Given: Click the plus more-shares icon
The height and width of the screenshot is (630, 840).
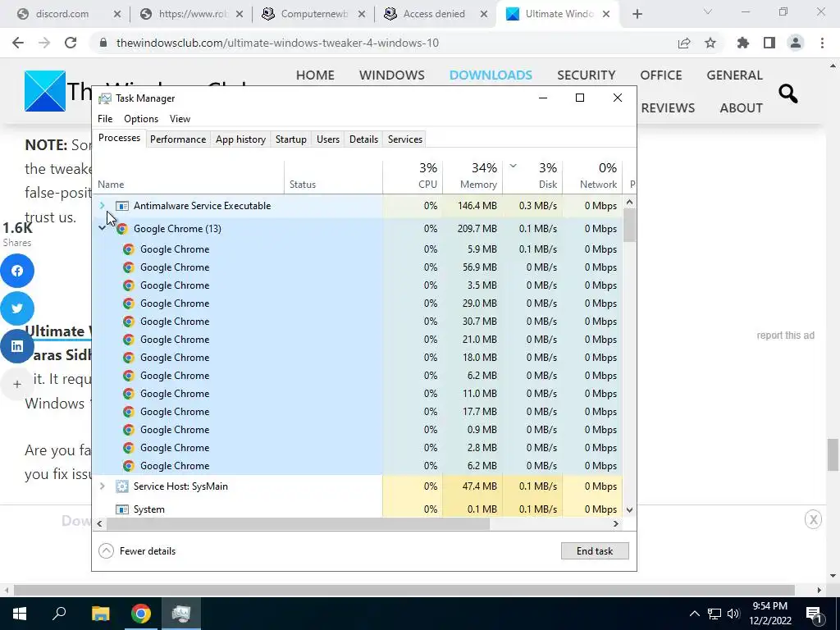Looking at the screenshot, I should pos(17,384).
